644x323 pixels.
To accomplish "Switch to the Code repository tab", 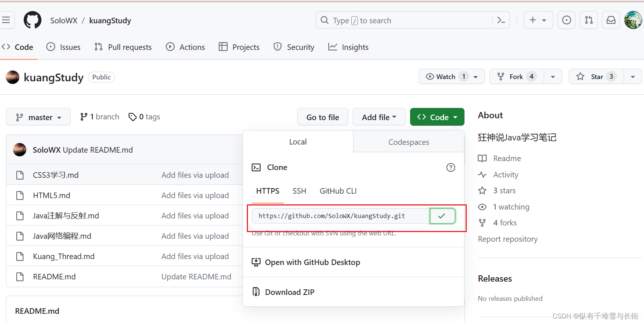I will [17, 47].
